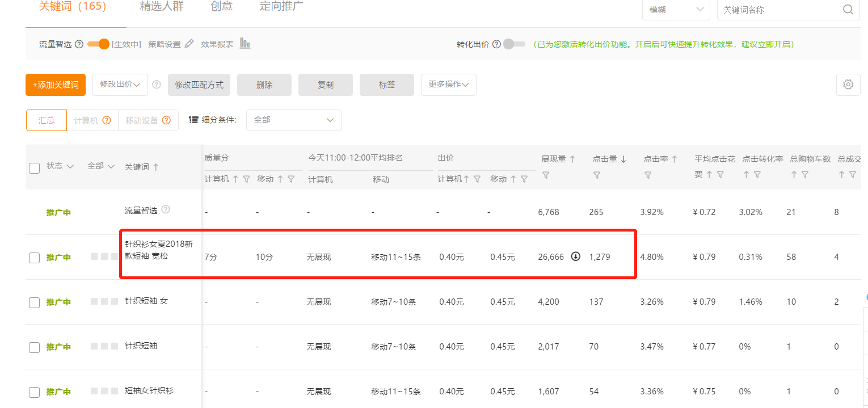Turn off the 流量智选 switch

(98, 44)
